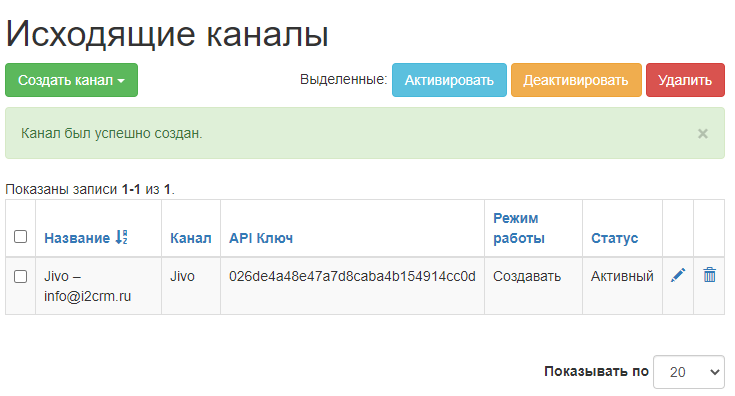Click the sort icon next to Название
735x396 pixels.
[x=121, y=237]
